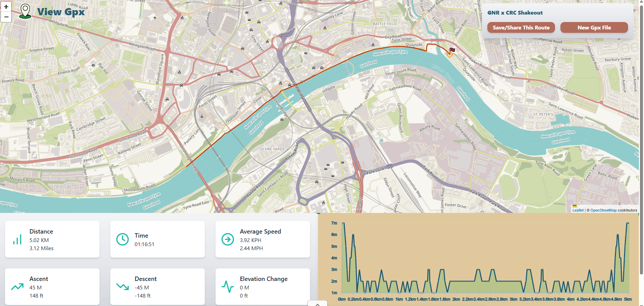Expand the chevron-up panel toggle at bottom
This screenshot has width=644, height=306.
[x=317, y=304]
